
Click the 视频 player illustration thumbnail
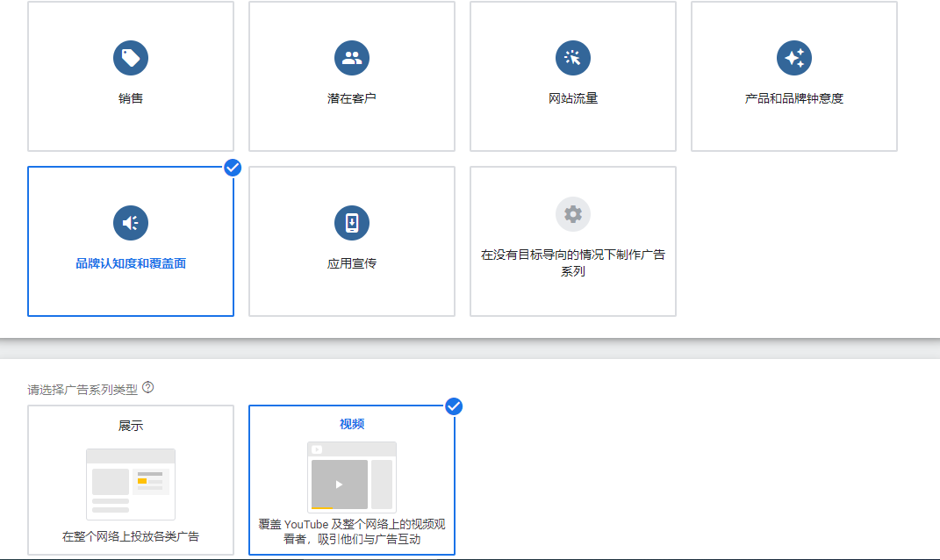pyautogui.click(x=351, y=477)
